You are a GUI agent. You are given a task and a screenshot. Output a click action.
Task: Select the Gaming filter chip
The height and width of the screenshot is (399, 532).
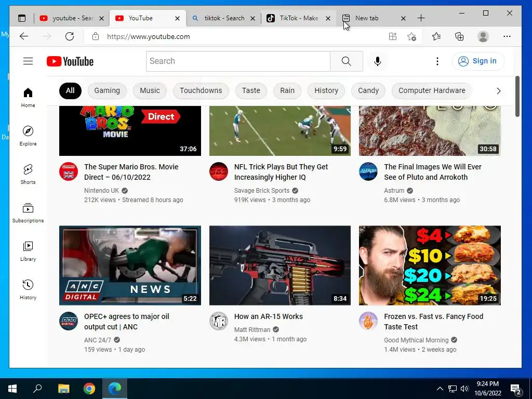click(107, 90)
